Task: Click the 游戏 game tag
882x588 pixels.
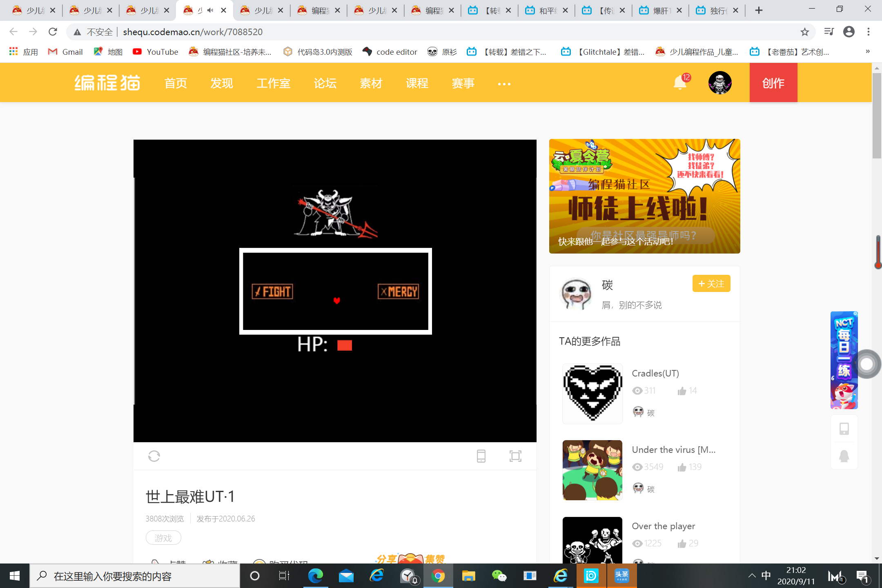Action: (x=163, y=538)
